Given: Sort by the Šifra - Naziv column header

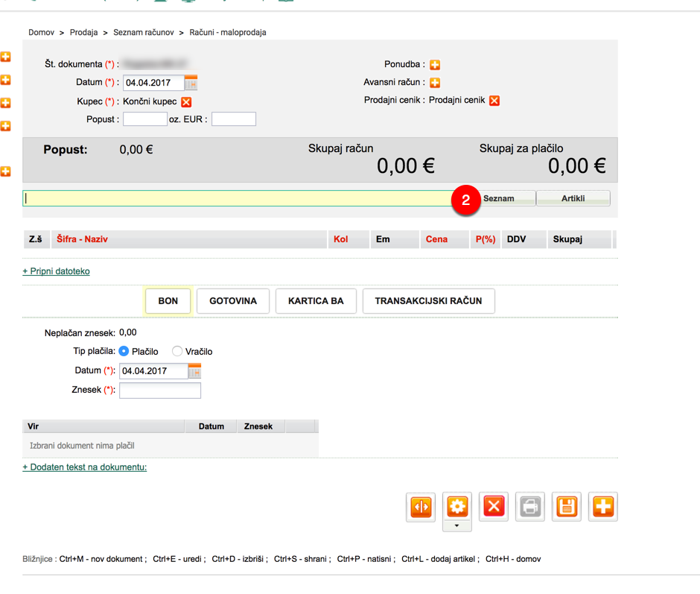Looking at the screenshot, I should click(x=189, y=239).
